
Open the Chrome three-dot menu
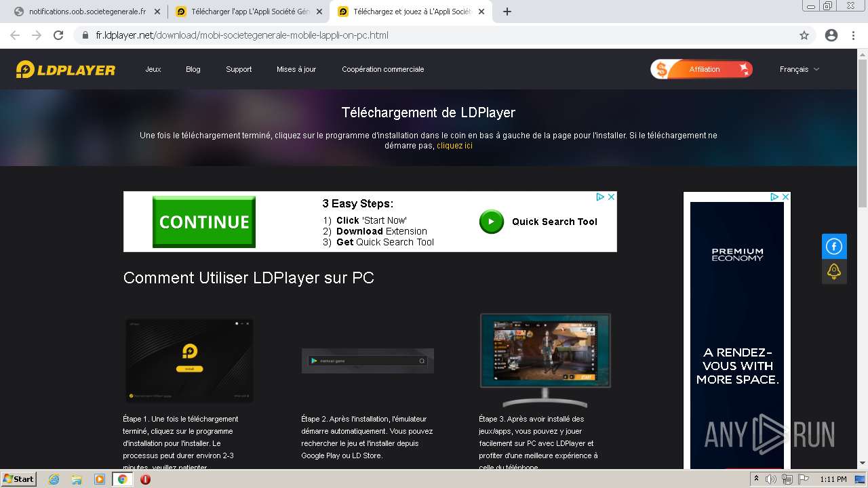click(853, 35)
